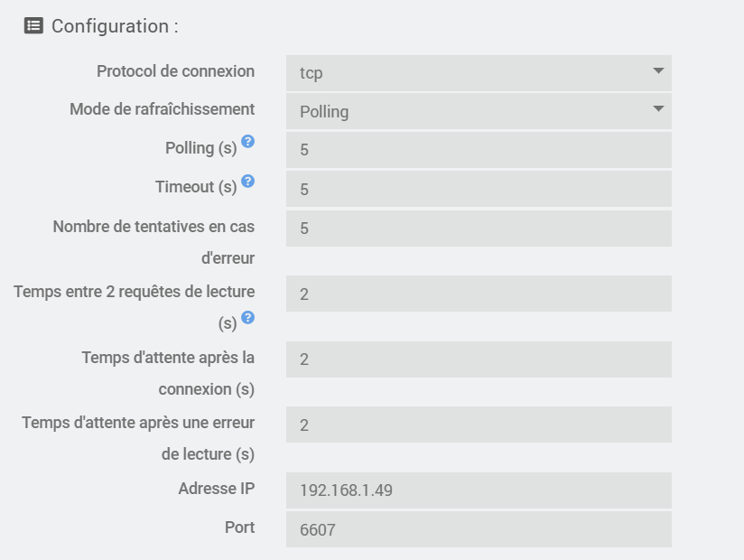Expand the Mode de rafraîchissement dropdown
744x560 pixels.
tap(479, 111)
